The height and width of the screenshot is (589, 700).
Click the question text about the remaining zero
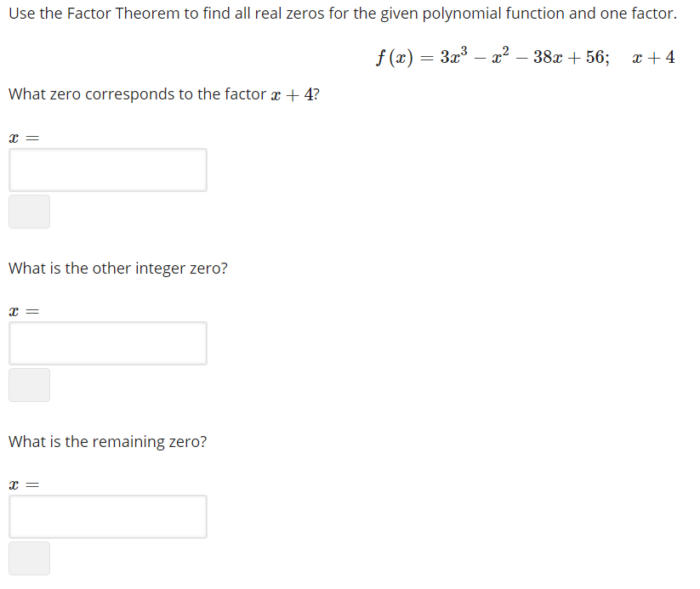click(x=106, y=441)
